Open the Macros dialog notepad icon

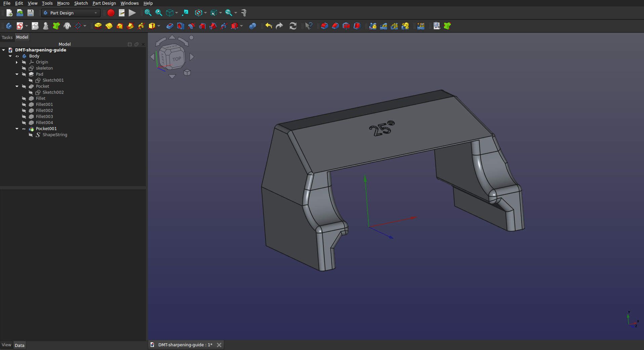tap(122, 13)
